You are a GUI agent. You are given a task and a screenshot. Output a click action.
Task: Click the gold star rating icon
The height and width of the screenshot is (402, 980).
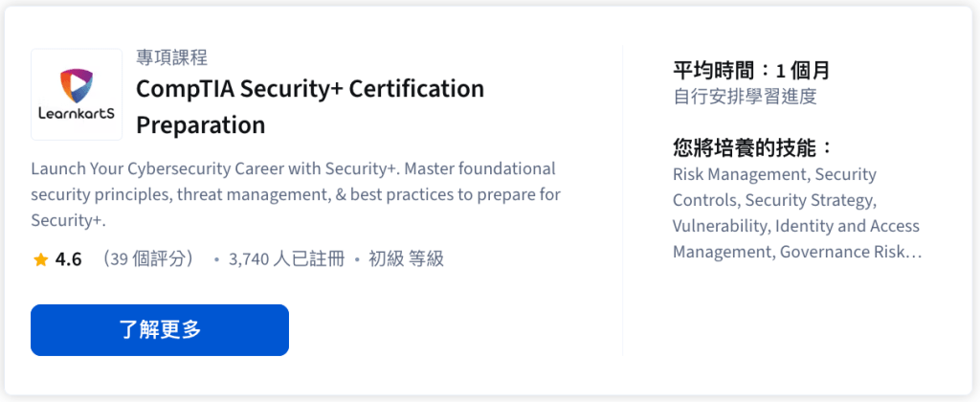40,259
